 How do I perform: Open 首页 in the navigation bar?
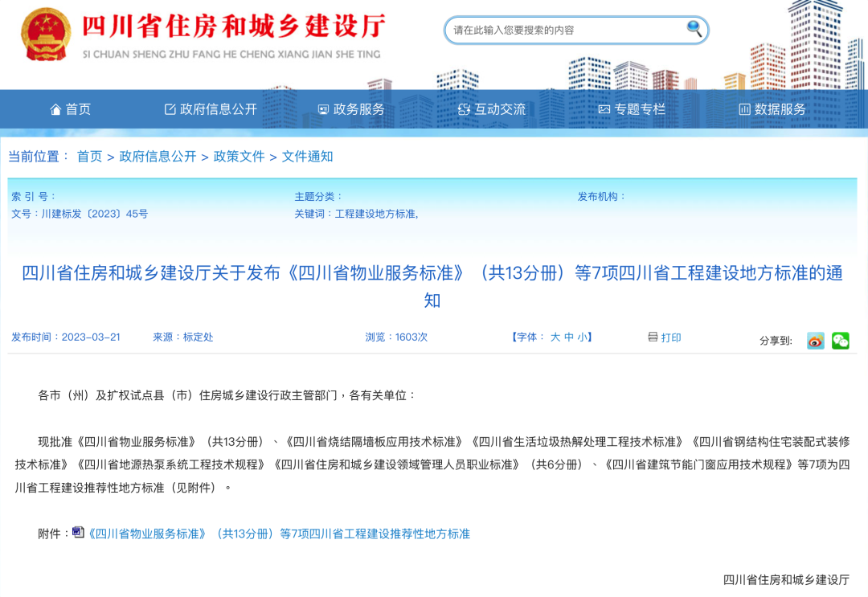[x=71, y=109]
